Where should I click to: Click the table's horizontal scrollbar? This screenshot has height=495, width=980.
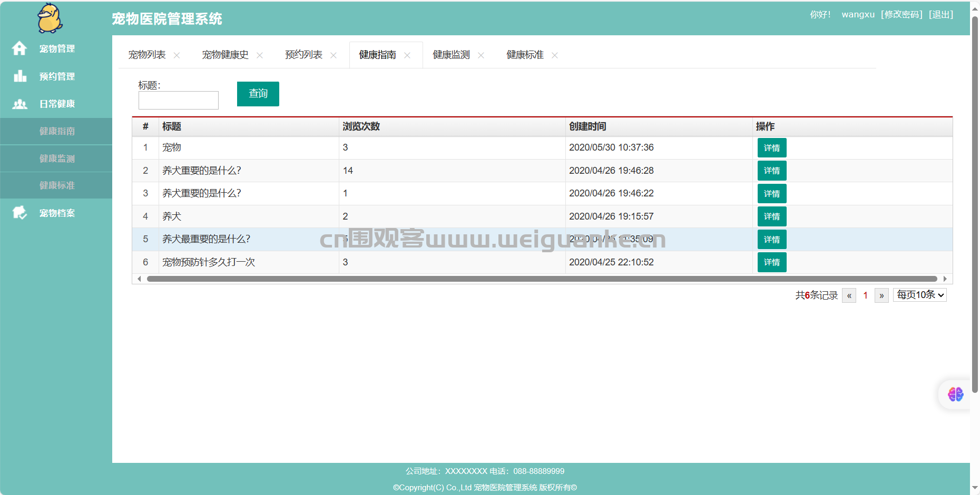coord(542,279)
